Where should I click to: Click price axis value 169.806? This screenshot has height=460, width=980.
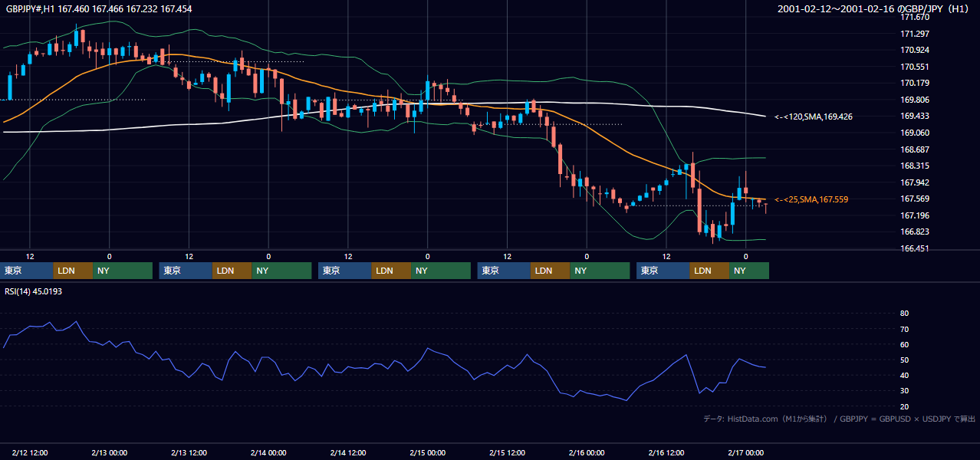coord(915,100)
